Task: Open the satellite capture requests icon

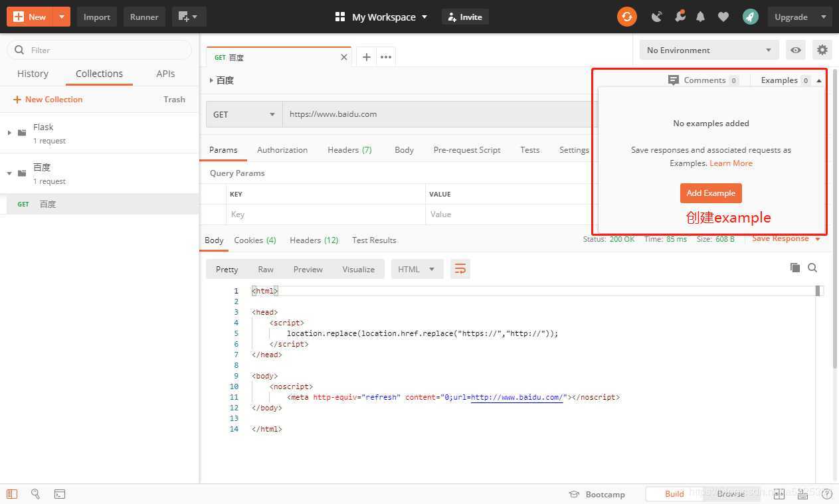Action: click(x=656, y=17)
